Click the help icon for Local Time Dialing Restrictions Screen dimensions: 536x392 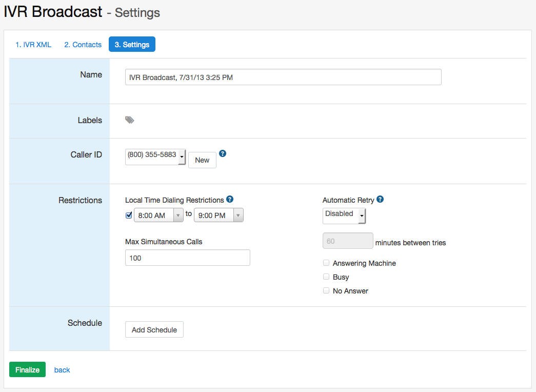(230, 199)
